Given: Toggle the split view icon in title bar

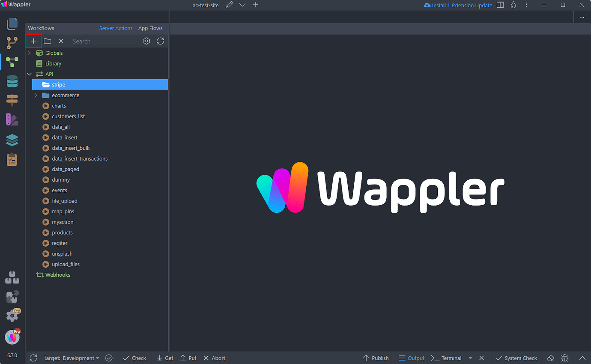Looking at the screenshot, I should pos(500,5).
